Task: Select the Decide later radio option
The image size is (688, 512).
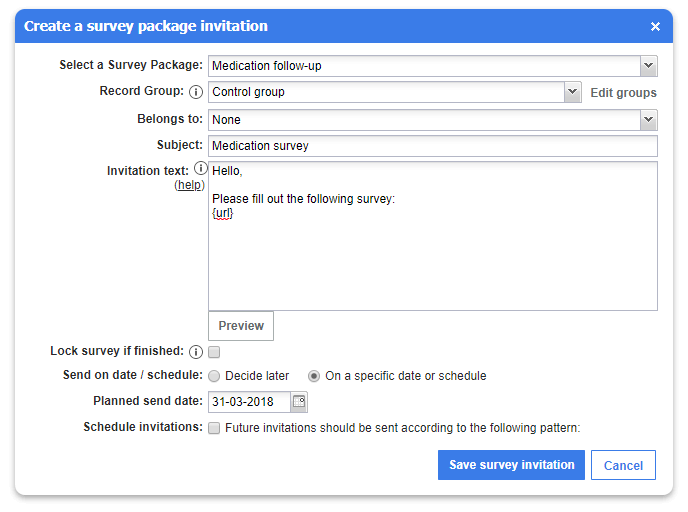Action: click(214, 376)
